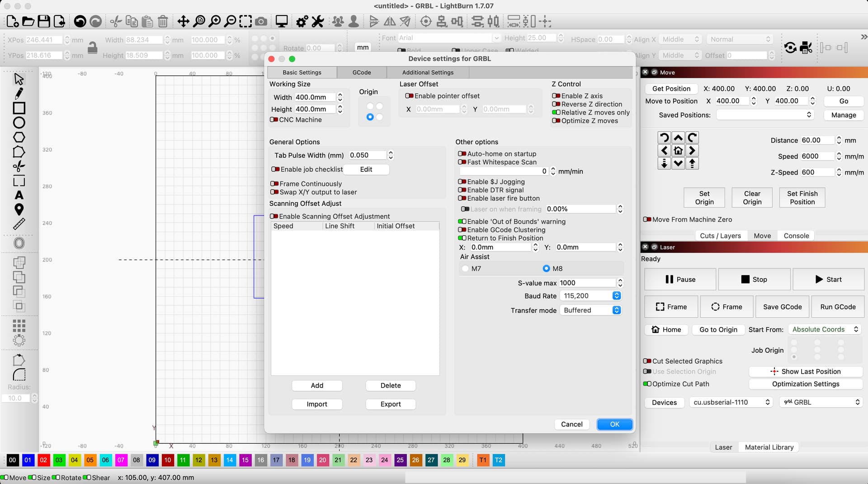This screenshot has width=868, height=484.
Task: Click OK in Device settings dialog
Action: (x=614, y=424)
